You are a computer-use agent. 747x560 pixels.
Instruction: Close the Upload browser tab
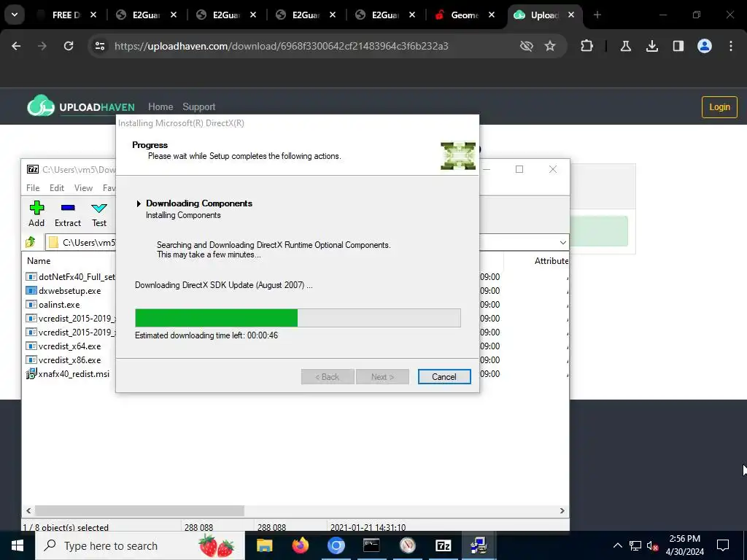(x=571, y=15)
